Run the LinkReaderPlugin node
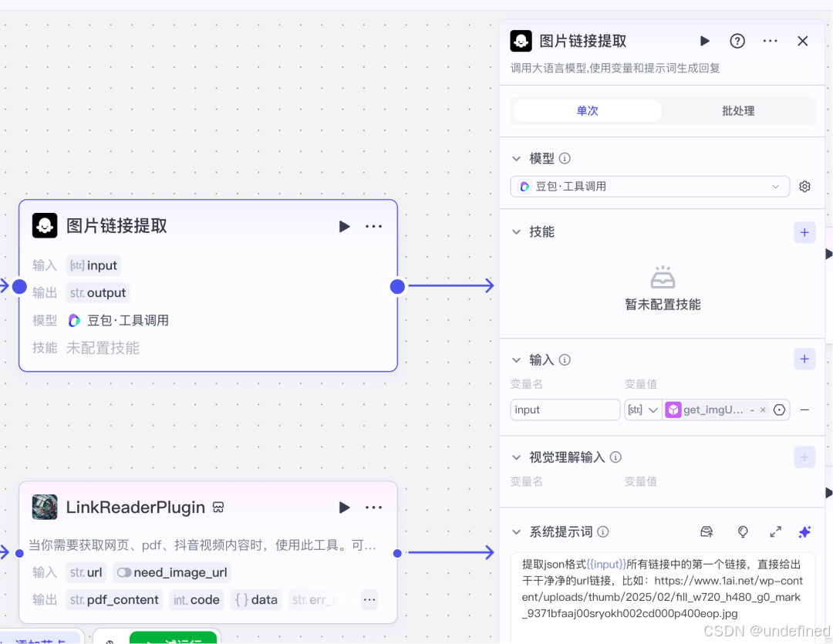 click(x=344, y=507)
